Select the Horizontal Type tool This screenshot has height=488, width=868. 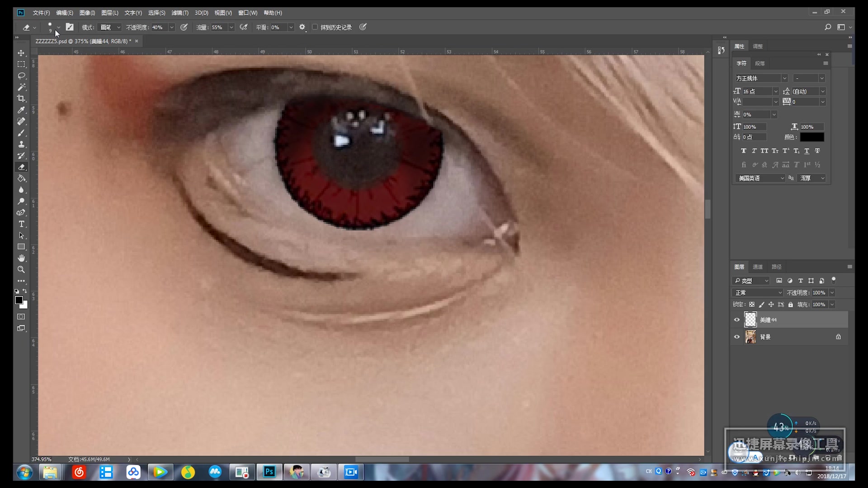pyautogui.click(x=21, y=224)
